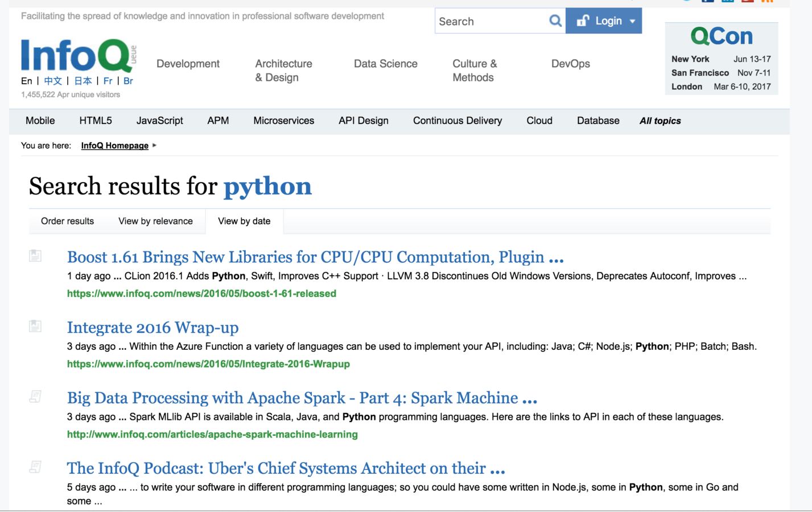812x512 pixels.
Task: Select the Database topic
Action: coord(598,121)
